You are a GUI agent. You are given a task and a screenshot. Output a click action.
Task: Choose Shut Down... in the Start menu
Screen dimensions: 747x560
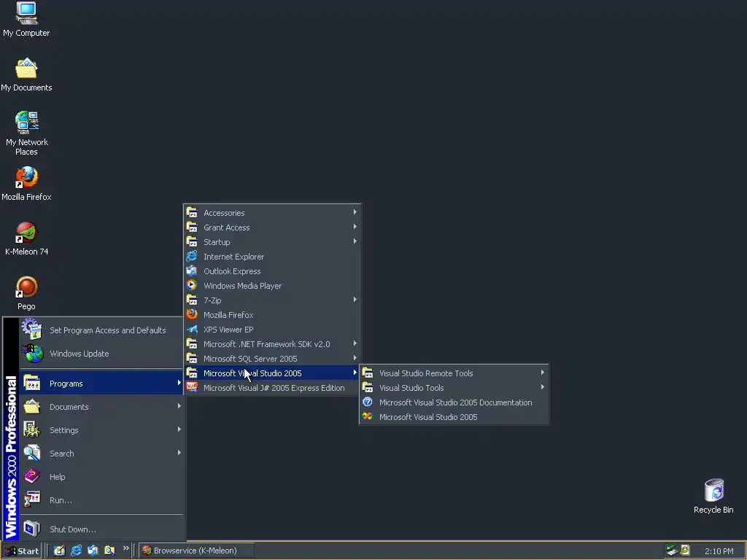(x=101, y=529)
